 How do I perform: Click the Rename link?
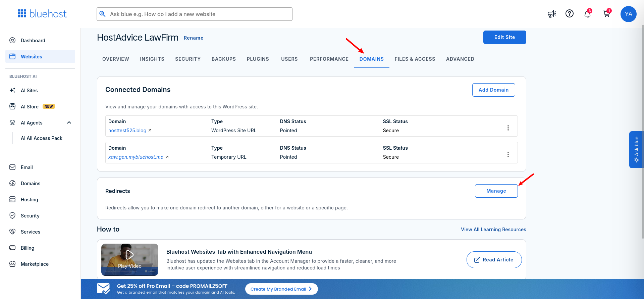tap(194, 38)
